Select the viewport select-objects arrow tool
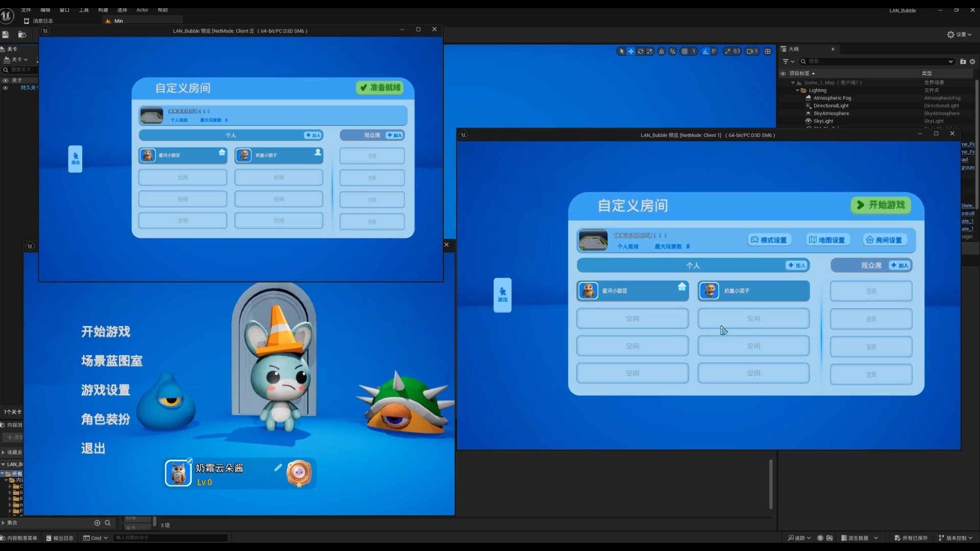Image resolution: width=980 pixels, height=551 pixels. click(x=621, y=51)
